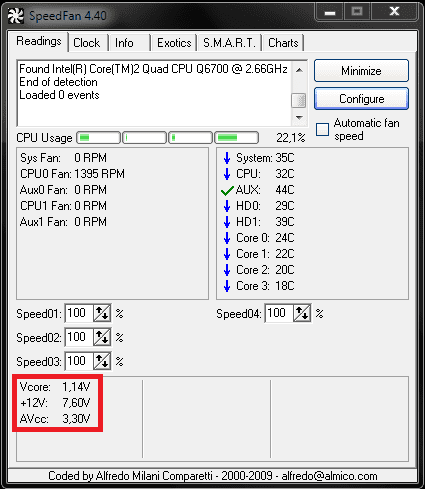Click the Speed02 up/down stepper arrows
Viewport: 425px width, 489px height.
[102, 337]
